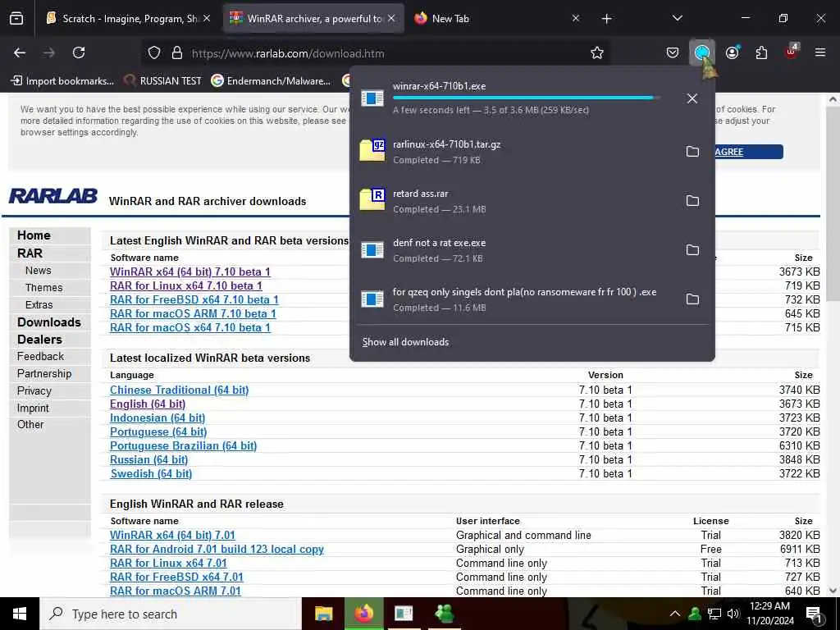Viewport: 840px width, 630px height.
Task: Download RAR for Linux x64 7.10 beta 1
Action: (186, 285)
